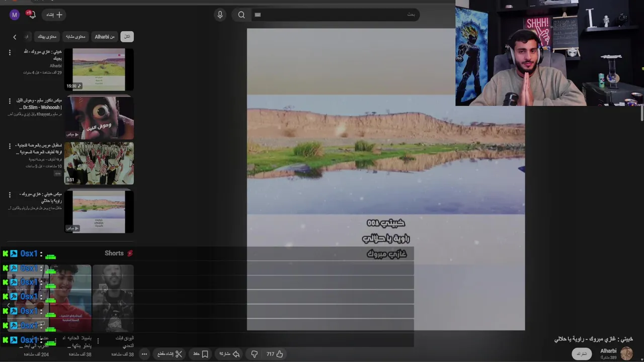Select the 'من Alharbi' filter chip

105,36
